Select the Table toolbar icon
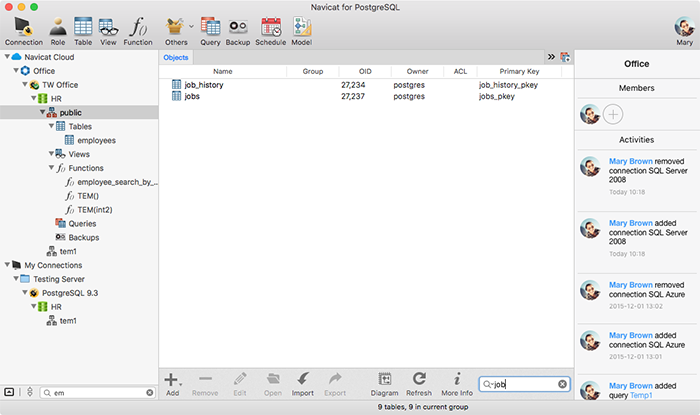 point(83,31)
